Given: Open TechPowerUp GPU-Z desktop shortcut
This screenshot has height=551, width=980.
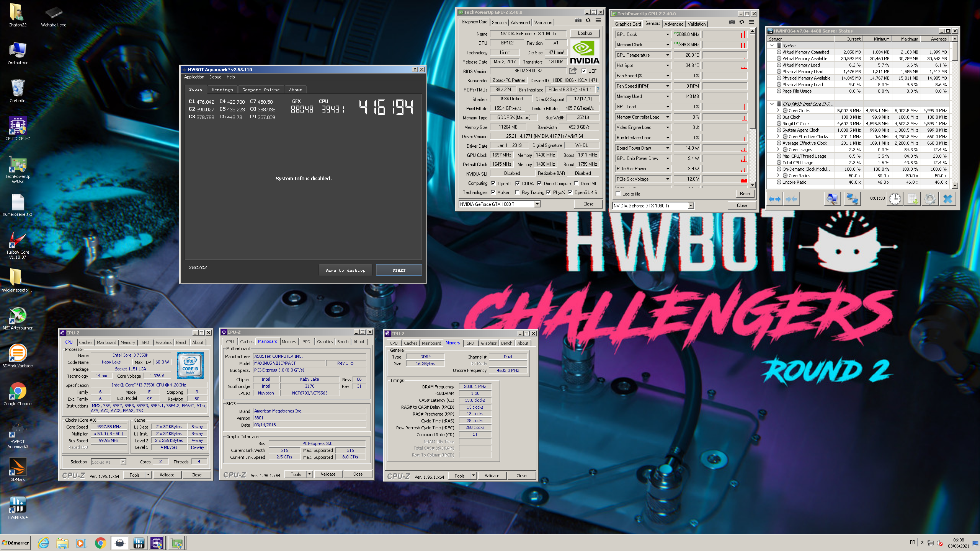Looking at the screenshot, I should [18, 170].
